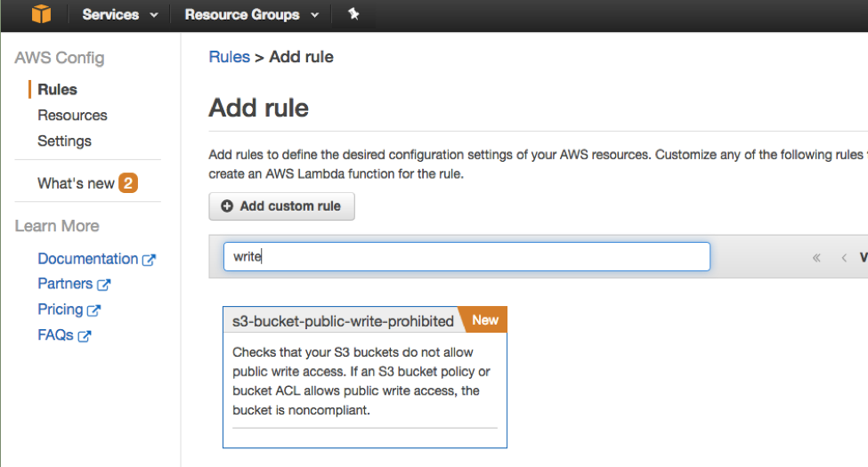Click the external link icon beside Documentation
Screen dimensions: 868x467
click(x=149, y=260)
